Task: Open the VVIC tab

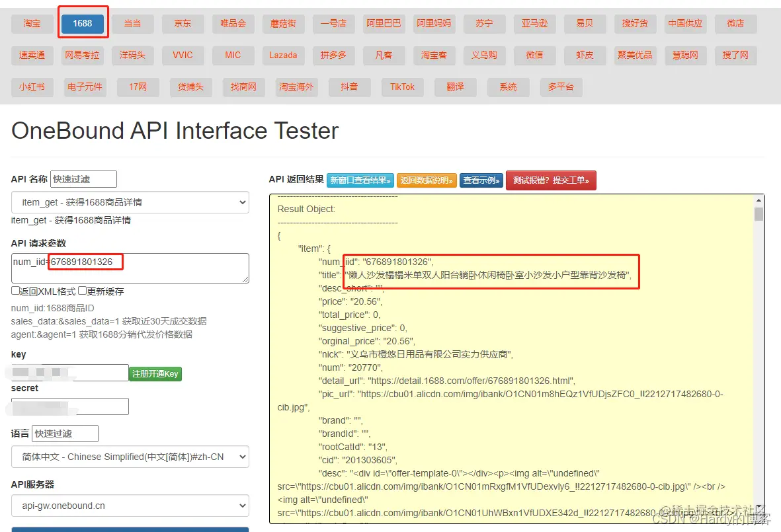Action: click(183, 56)
